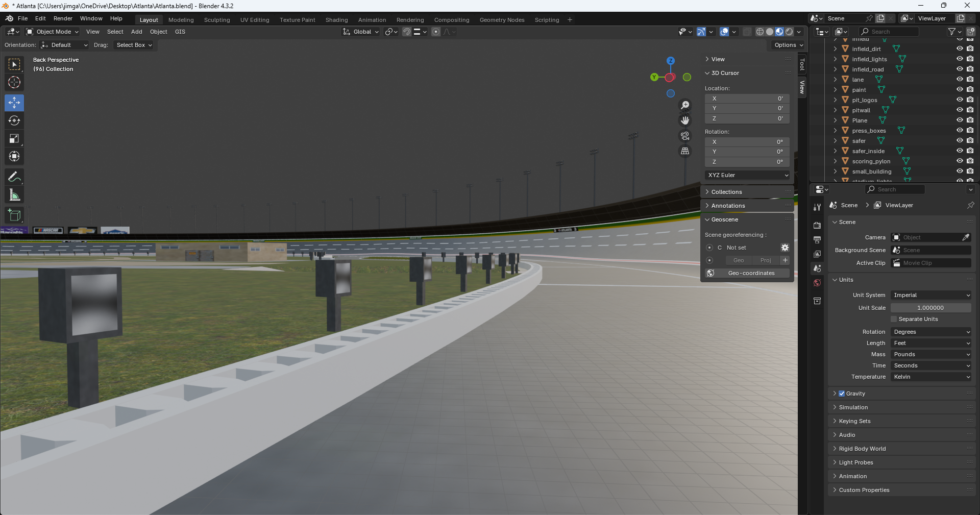The image size is (980, 515).
Task: Open the World properties tab icon
Action: point(817,283)
